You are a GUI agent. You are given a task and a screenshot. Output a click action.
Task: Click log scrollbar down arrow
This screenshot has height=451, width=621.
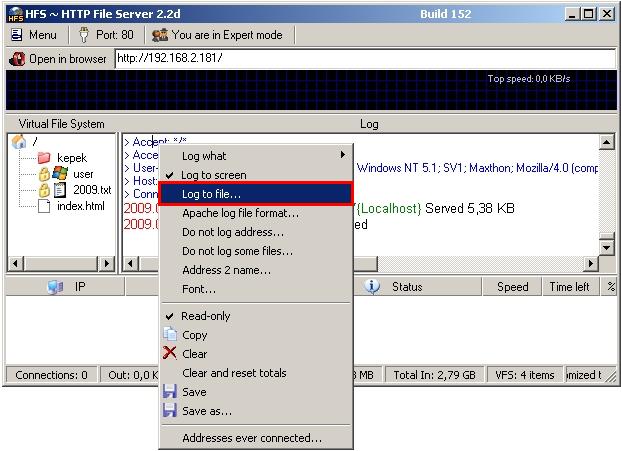tap(606, 248)
